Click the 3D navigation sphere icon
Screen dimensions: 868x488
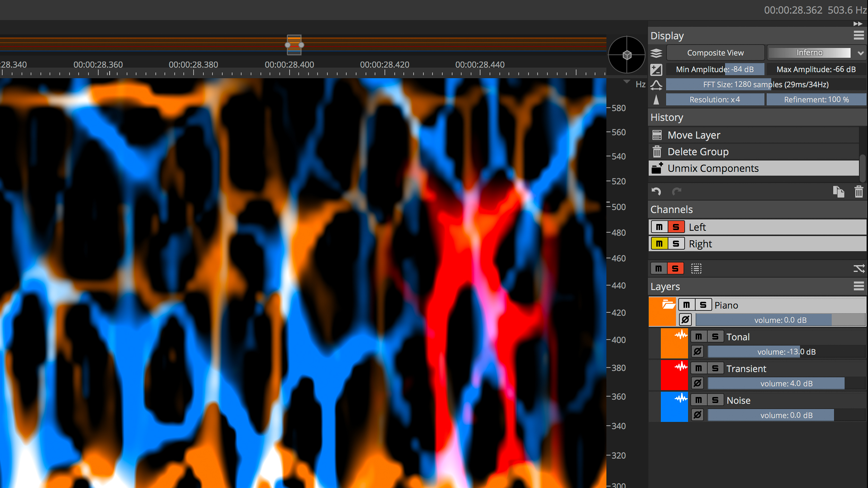[x=627, y=55]
